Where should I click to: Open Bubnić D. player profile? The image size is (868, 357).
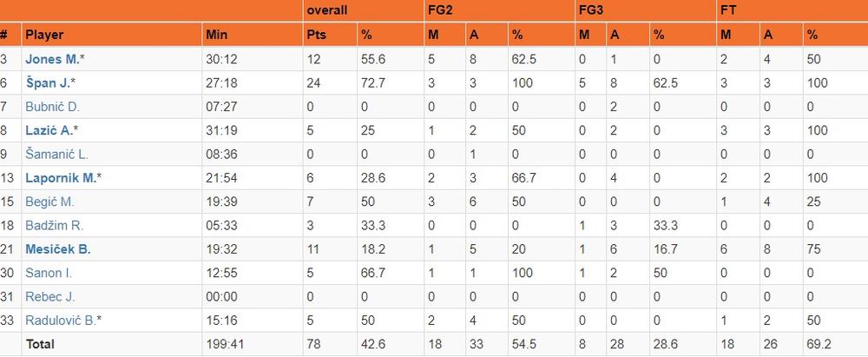tap(53, 107)
